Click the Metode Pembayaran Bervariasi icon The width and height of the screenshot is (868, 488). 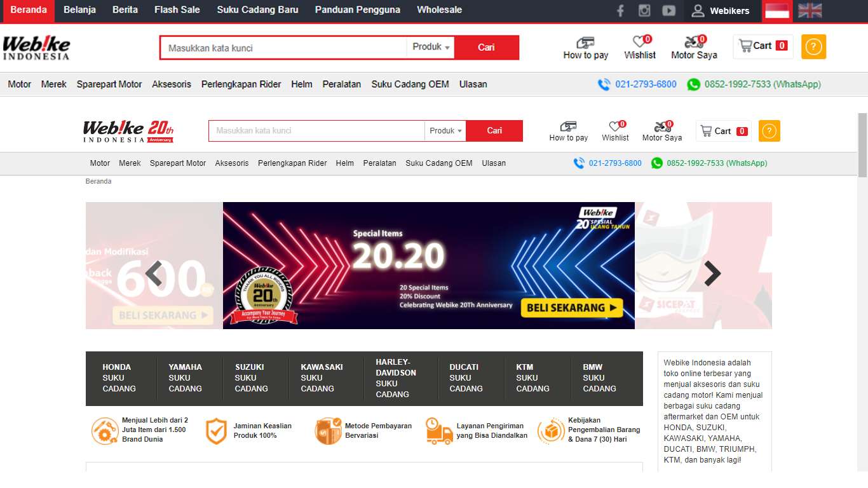point(328,431)
